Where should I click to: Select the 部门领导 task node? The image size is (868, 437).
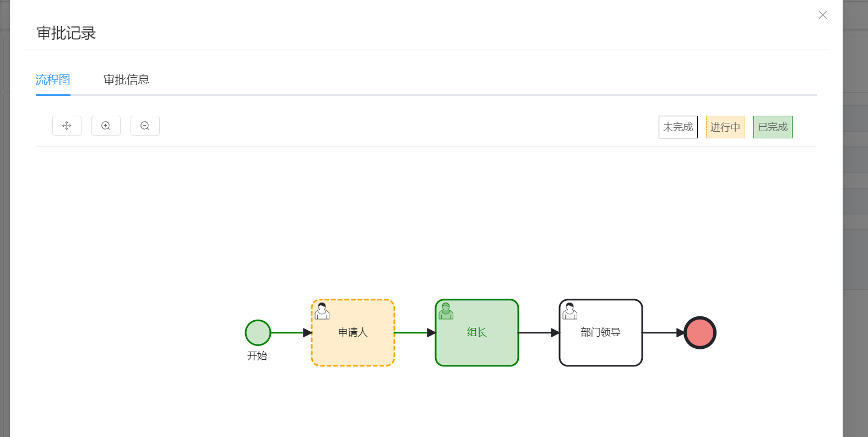[x=601, y=333]
